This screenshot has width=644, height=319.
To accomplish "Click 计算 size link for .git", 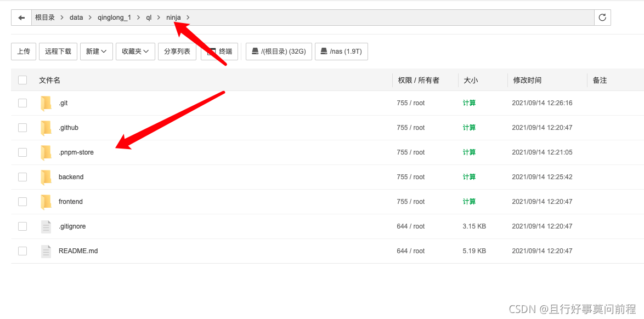I will tap(469, 103).
